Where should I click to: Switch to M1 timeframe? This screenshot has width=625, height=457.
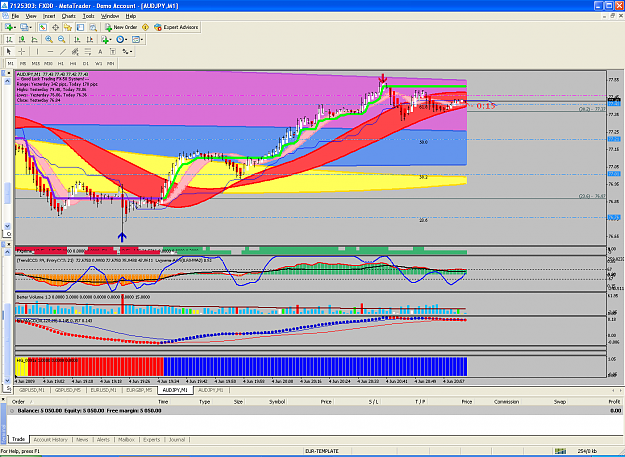(10, 63)
